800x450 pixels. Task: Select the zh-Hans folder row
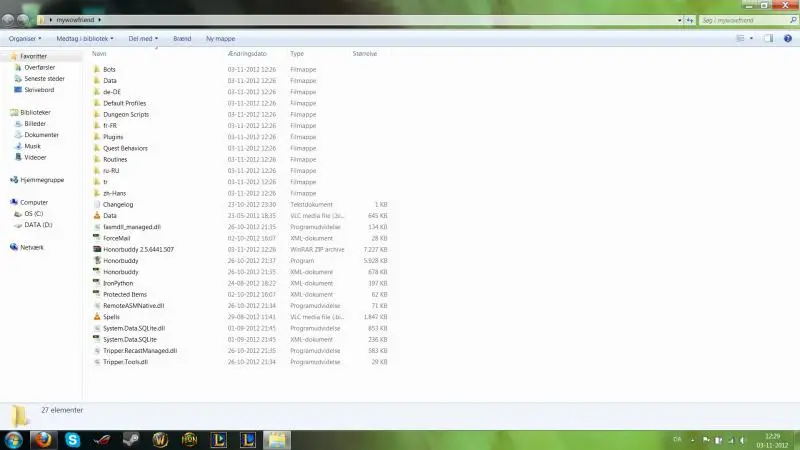114,193
